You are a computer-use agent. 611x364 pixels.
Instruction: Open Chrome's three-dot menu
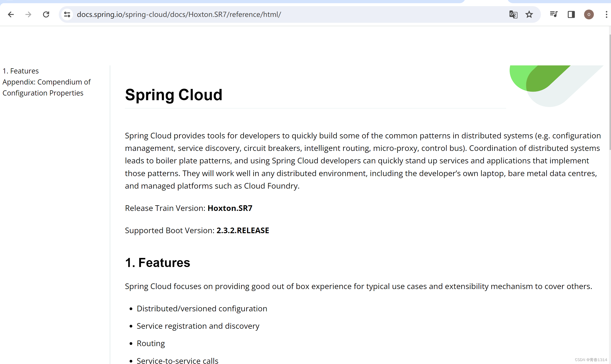coord(606,14)
